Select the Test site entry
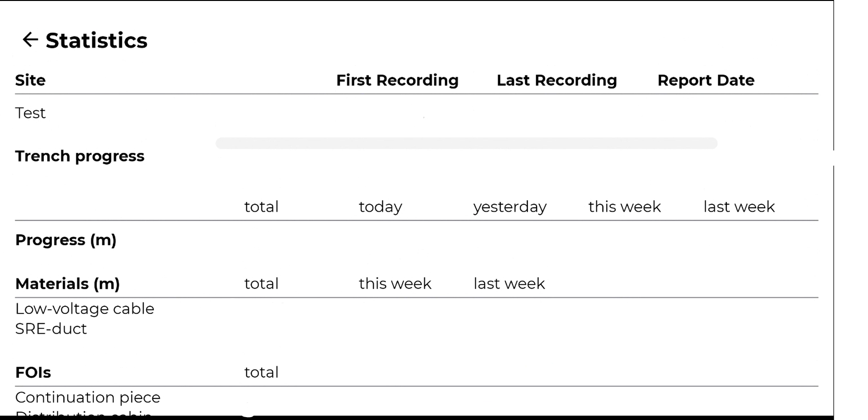The image size is (868, 420). [30, 113]
